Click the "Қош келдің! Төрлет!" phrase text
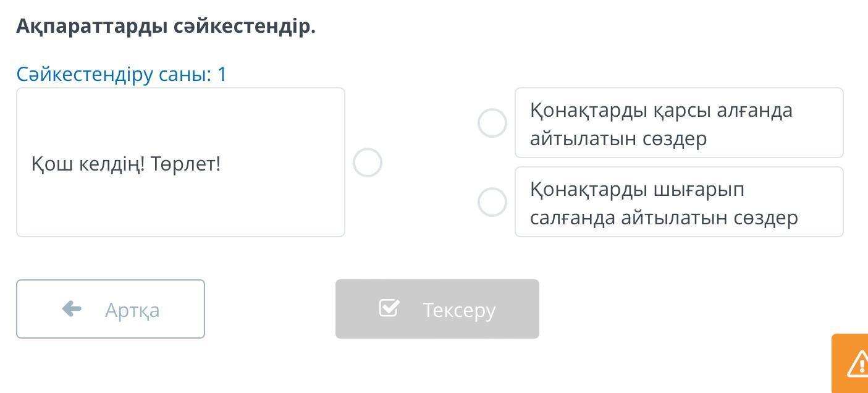This screenshot has width=868, height=393. point(126,164)
